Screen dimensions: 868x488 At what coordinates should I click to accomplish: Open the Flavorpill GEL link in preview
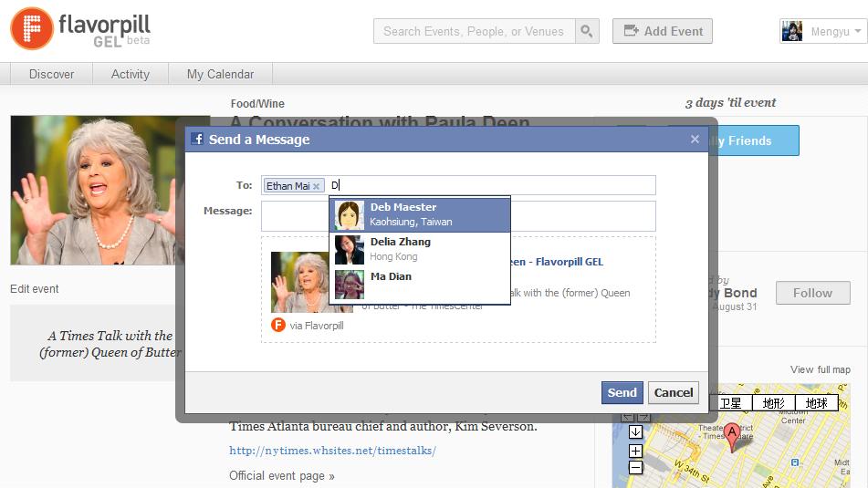[557, 262]
